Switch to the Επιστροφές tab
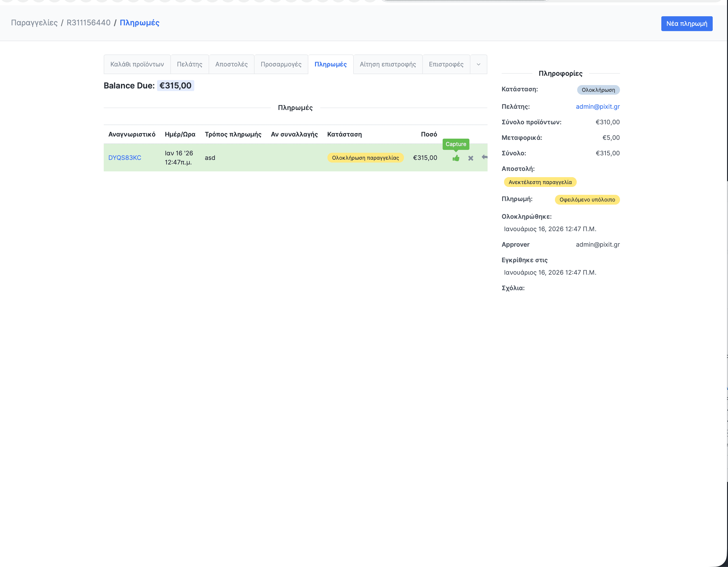 [446, 64]
